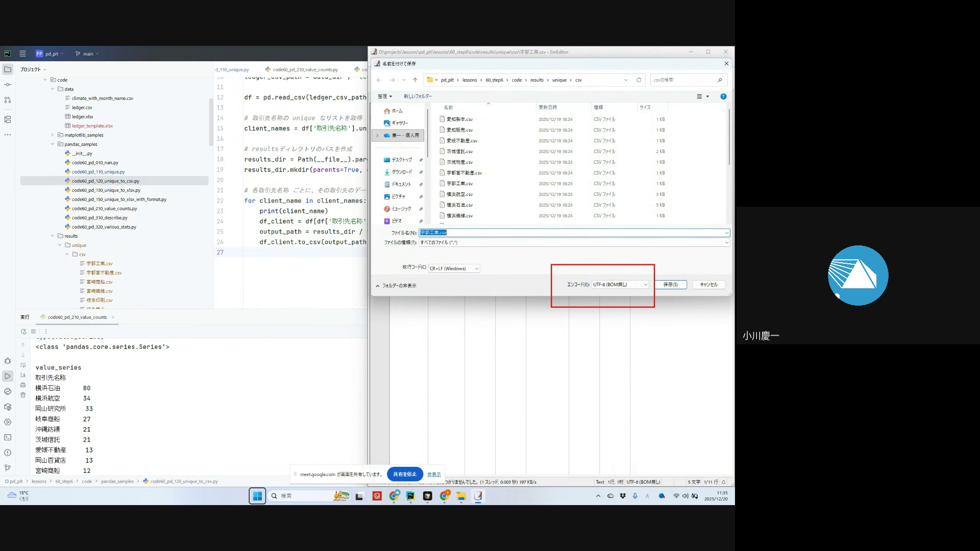This screenshot has height=551, width=980.
Task: Open File Explorer from the Windows taskbar
Action: [461, 496]
